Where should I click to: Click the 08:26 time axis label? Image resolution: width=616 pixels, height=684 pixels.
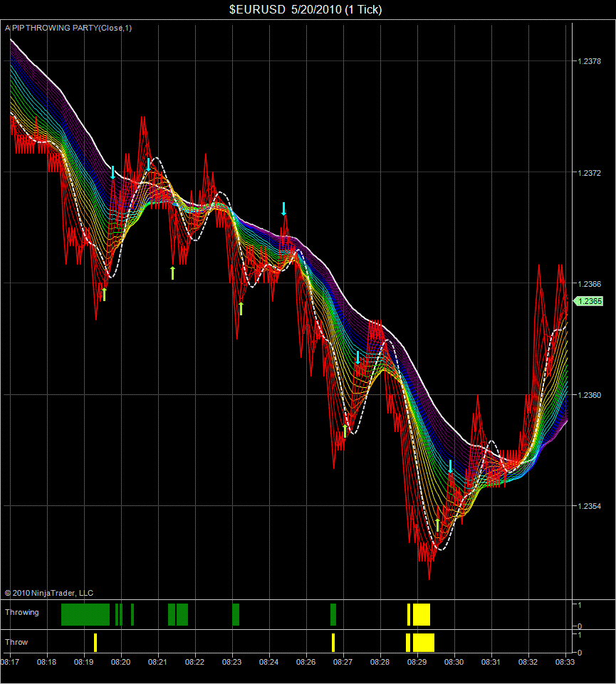coord(306,662)
